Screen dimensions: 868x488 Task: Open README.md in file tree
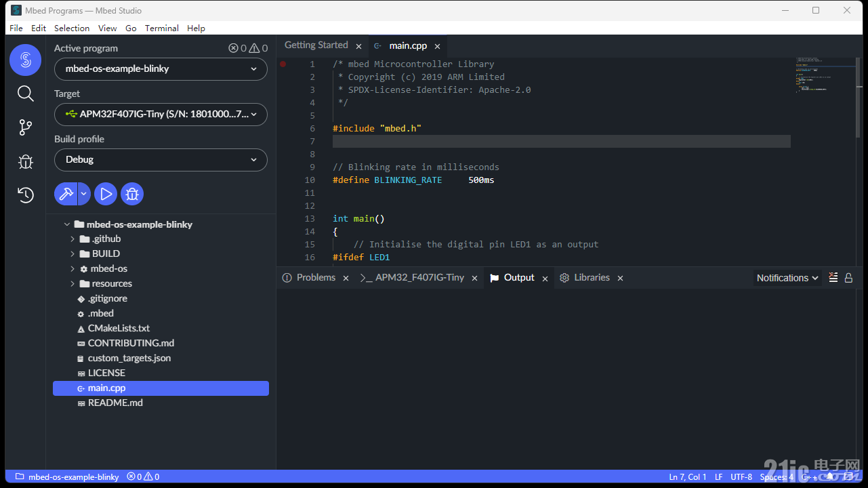[115, 403]
